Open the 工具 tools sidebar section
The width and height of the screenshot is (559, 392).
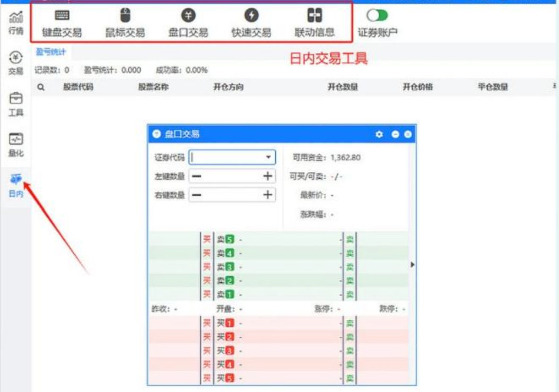pos(16,104)
